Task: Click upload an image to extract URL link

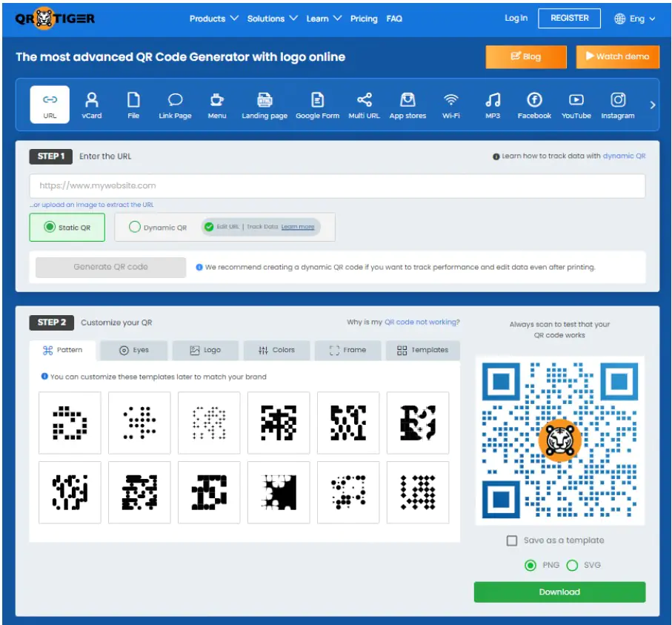Action: click(x=92, y=205)
